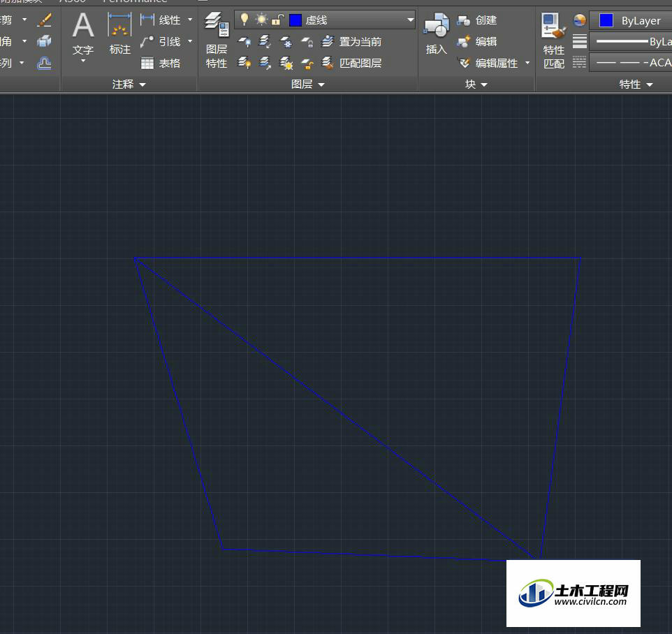Open the ByLayer lineweight dropdown

pyautogui.click(x=631, y=42)
